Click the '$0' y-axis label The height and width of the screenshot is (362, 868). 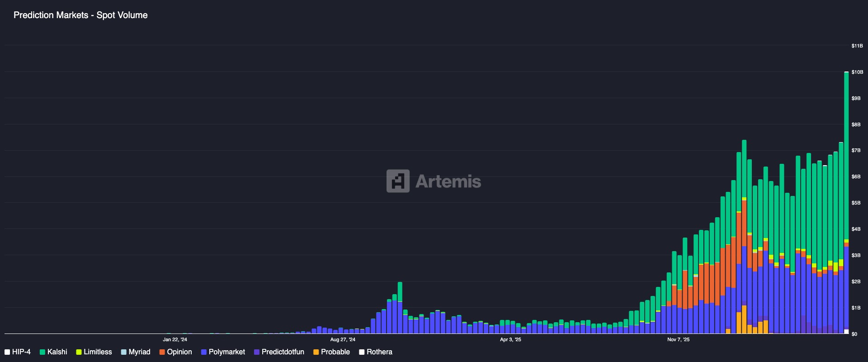[x=854, y=334]
